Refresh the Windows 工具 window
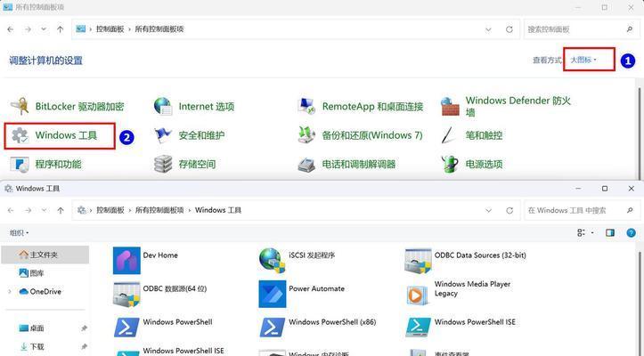This screenshot has width=644, height=356. tap(509, 210)
